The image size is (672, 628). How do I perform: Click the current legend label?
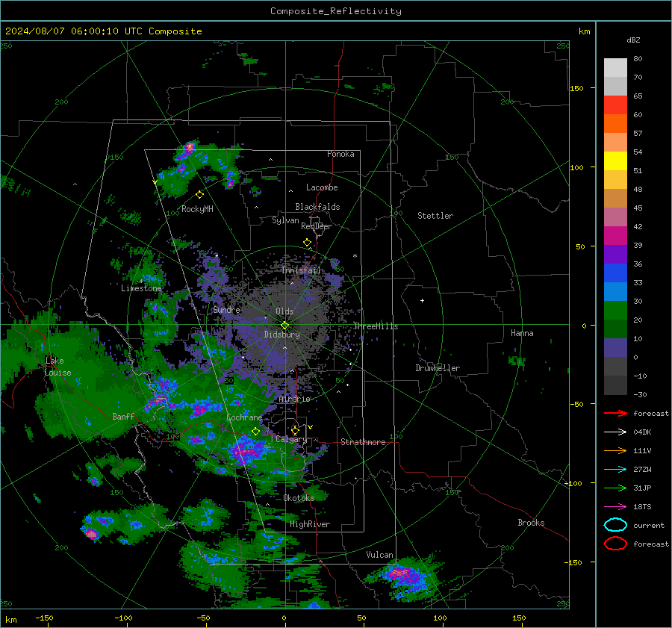[x=649, y=525]
